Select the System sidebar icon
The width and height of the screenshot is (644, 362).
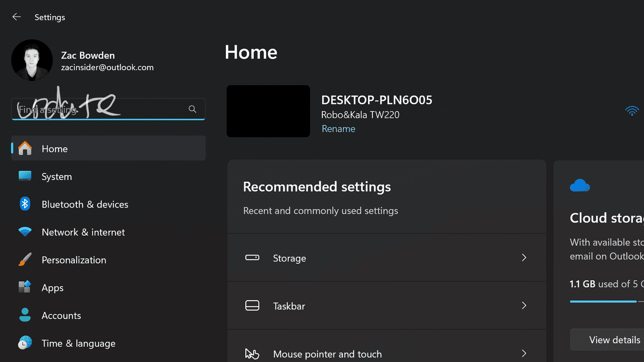25,176
